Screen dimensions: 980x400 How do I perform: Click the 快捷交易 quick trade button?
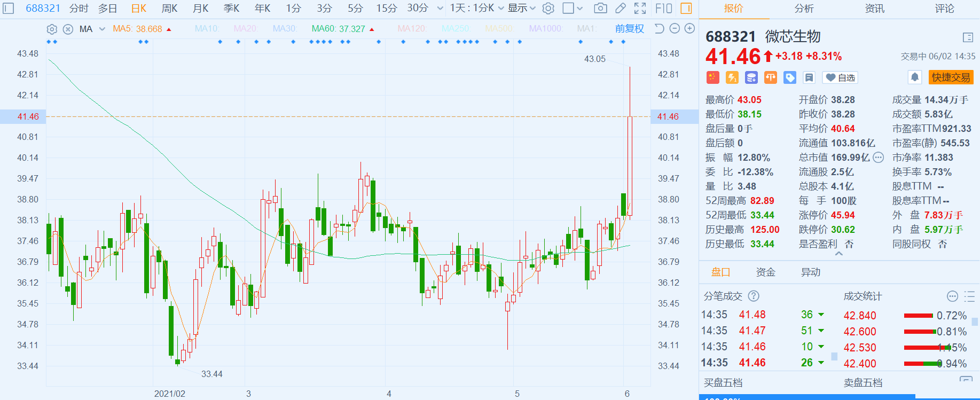(951, 77)
